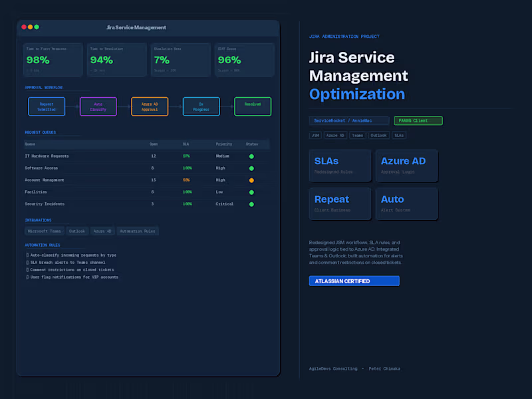This screenshot has height=399, width=532.
Task: Click the Azure AD Approval workflow node
Action: pos(150,106)
